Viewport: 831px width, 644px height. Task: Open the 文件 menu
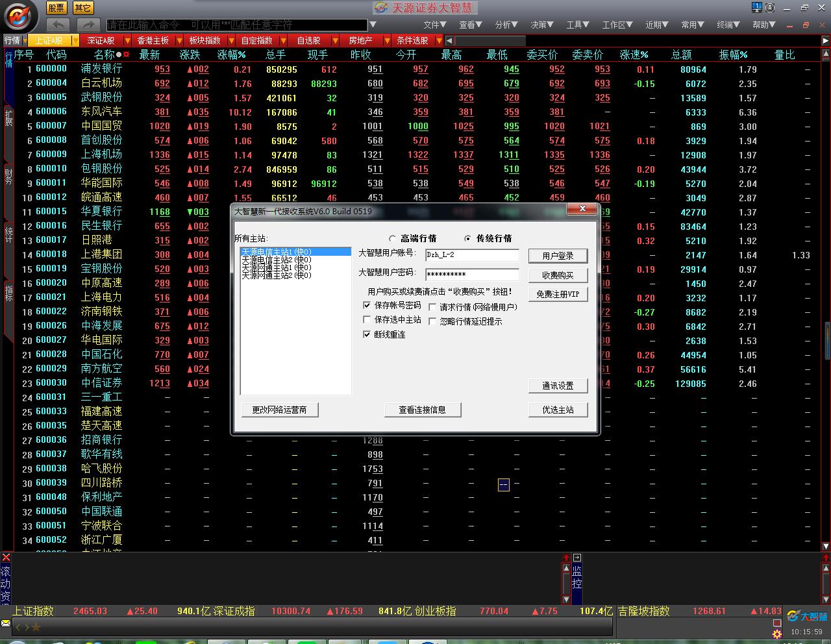click(434, 25)
